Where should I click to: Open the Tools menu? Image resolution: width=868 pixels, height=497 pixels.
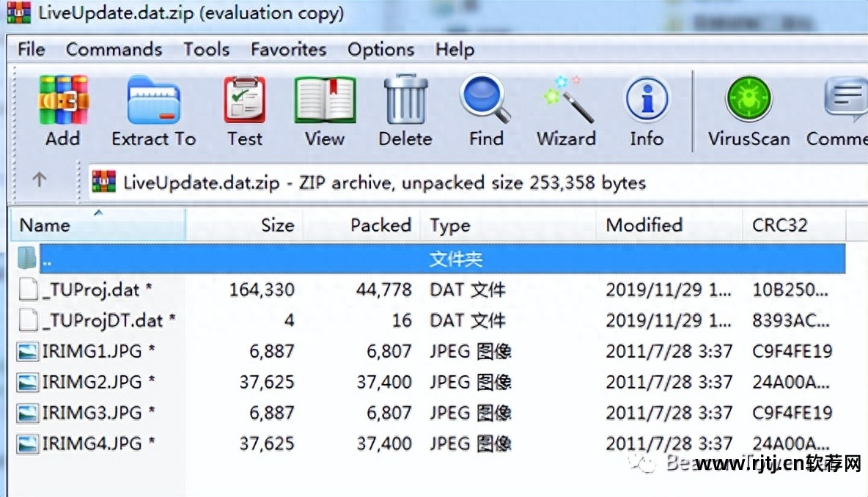(206, 49)
